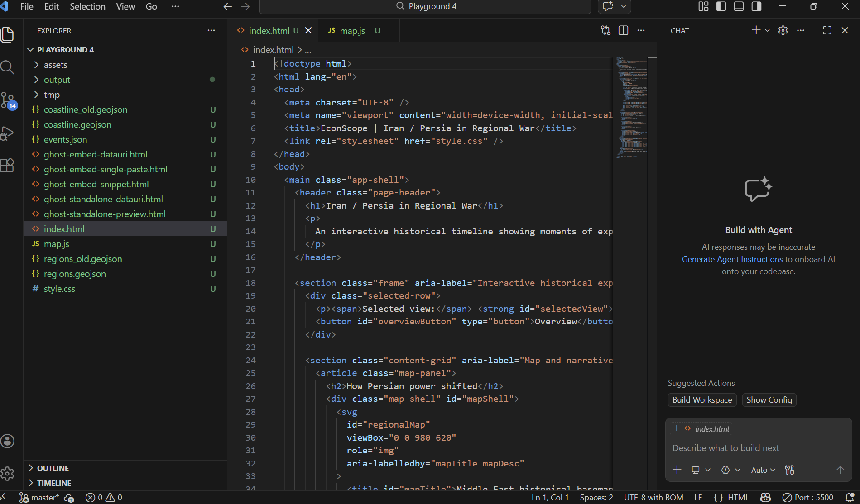860x504 pixels.
Task: Open Source Control view with 14 badge
Action: coord(8,100)
